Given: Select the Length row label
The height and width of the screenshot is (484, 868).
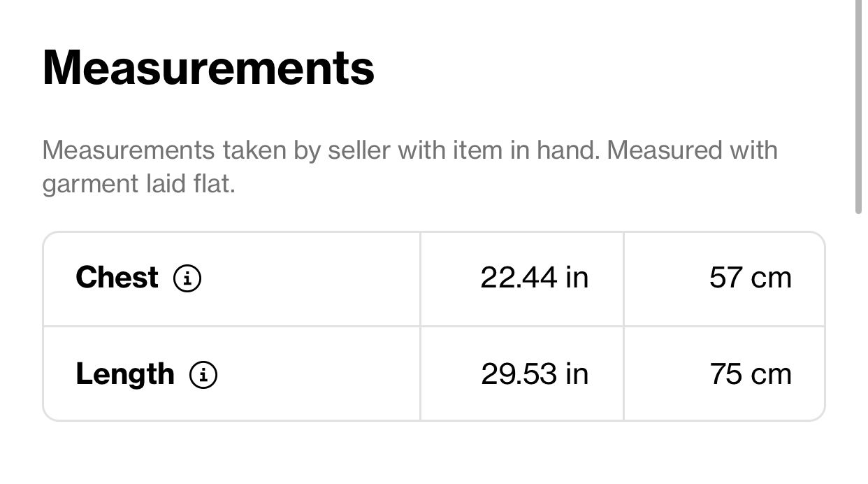Looking at the screenshot, I should [124, 375].
